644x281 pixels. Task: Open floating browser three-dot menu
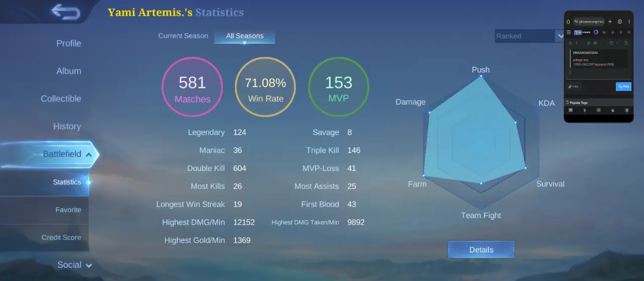click(629, 22)
